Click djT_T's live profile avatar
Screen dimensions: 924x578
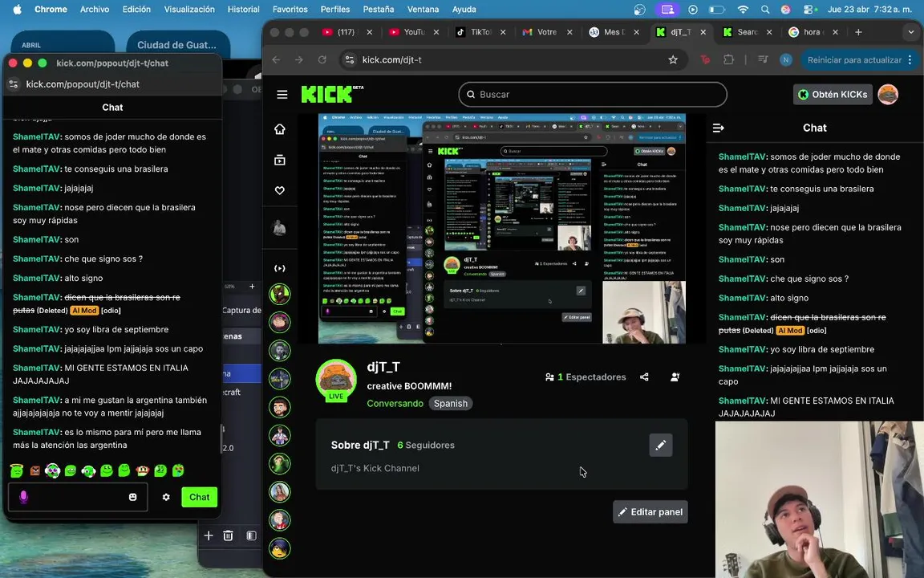(336, 381)
